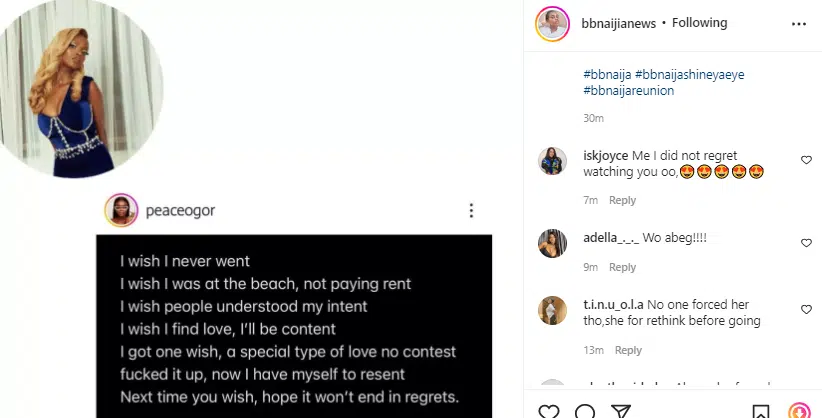Click the Following button
The height and width of the screenshot is (418, 822).
[x=699, y=22]
